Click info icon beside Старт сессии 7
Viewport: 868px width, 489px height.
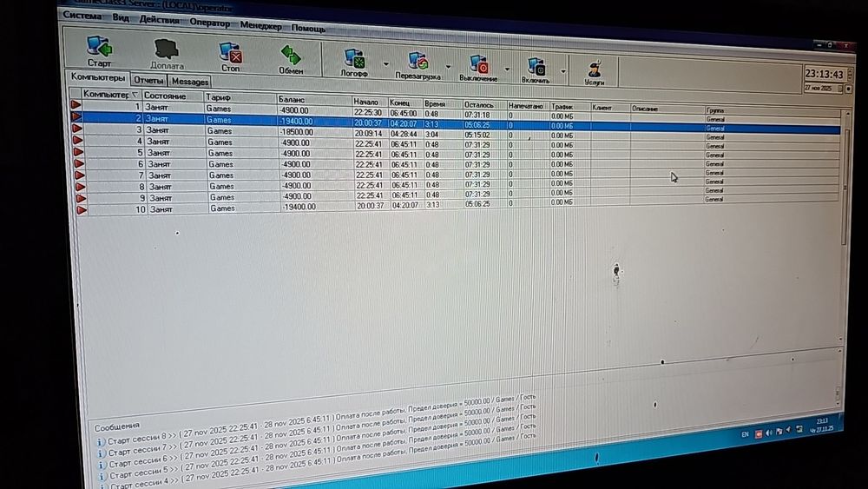(101, 453)
